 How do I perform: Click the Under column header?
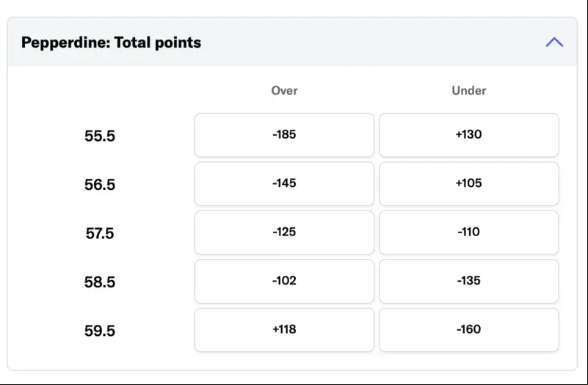coord(469,90)
